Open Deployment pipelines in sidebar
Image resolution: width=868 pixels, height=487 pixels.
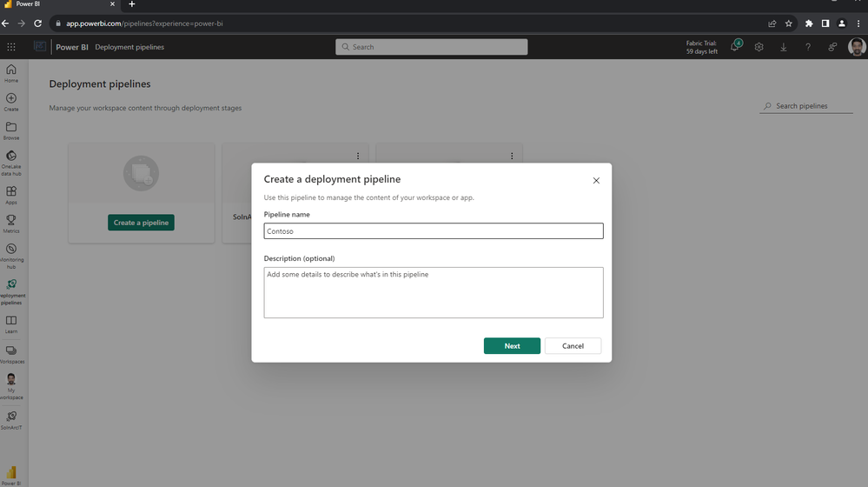11,292
